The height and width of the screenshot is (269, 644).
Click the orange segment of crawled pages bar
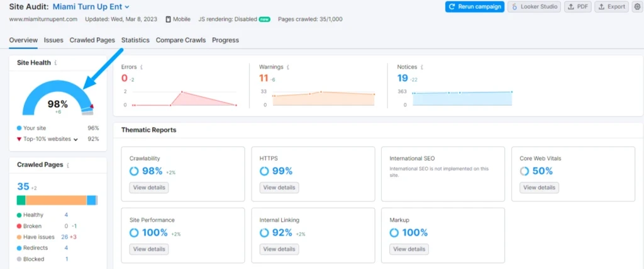tap(56, 200)
